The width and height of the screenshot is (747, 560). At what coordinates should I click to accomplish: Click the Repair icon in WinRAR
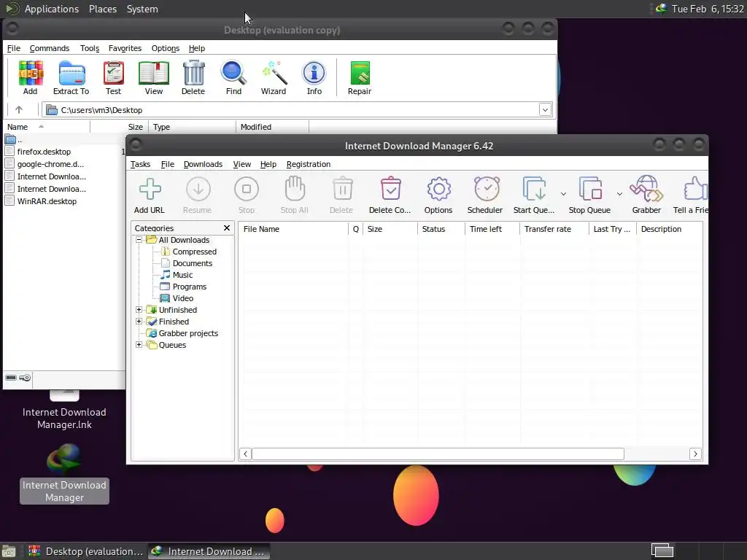(360, 74)
